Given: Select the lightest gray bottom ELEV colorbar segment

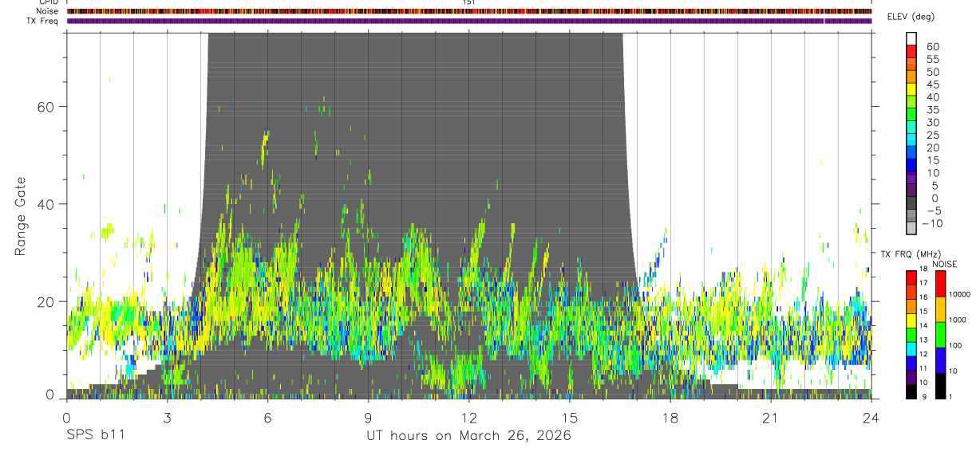Looking at the screenshot, I should click(911, 229).
